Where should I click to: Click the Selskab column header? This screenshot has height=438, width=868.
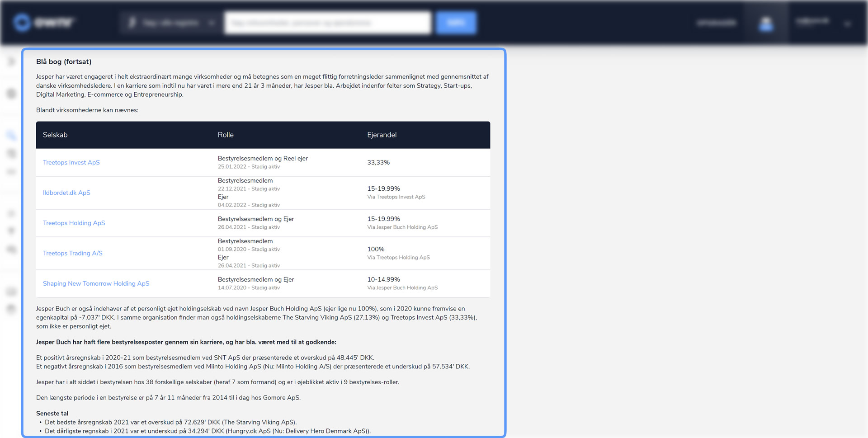tap(55, 135)
